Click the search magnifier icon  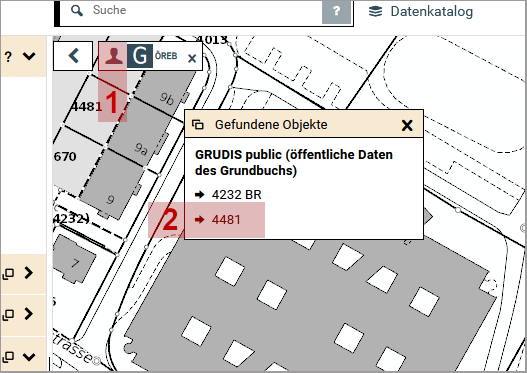coord(77,10)
